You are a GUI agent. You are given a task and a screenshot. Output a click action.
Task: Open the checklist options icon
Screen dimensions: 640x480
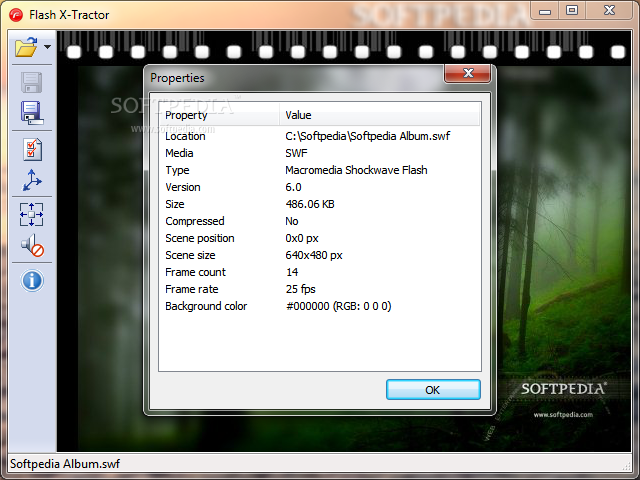pyautogui.click(x=32, y=149)
